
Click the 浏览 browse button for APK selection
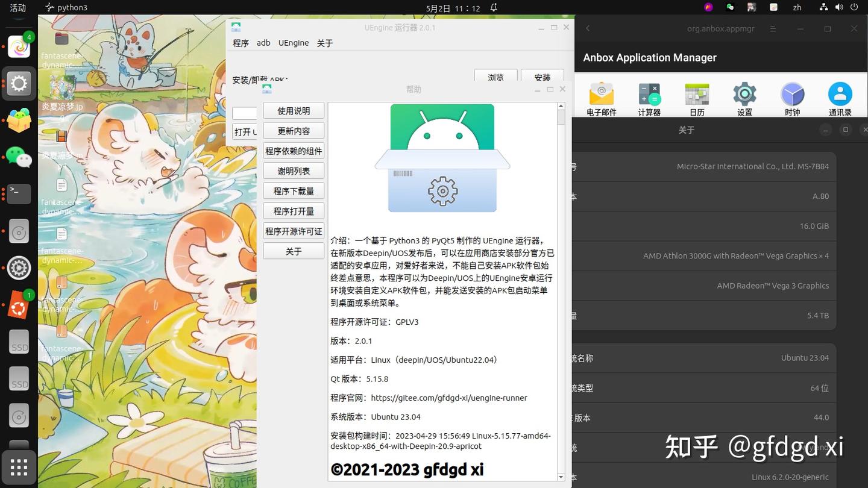point(495,77)
